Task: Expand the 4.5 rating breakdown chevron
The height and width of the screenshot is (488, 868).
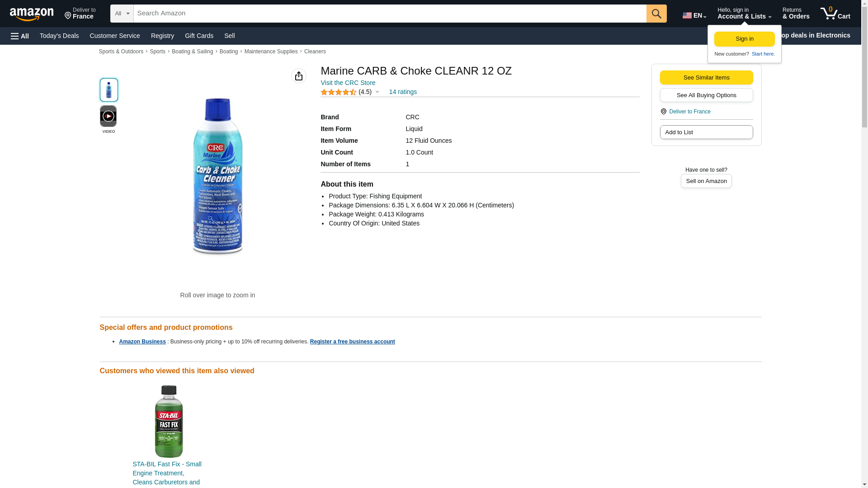Action: pyautogui.click(x=377, y=92)
